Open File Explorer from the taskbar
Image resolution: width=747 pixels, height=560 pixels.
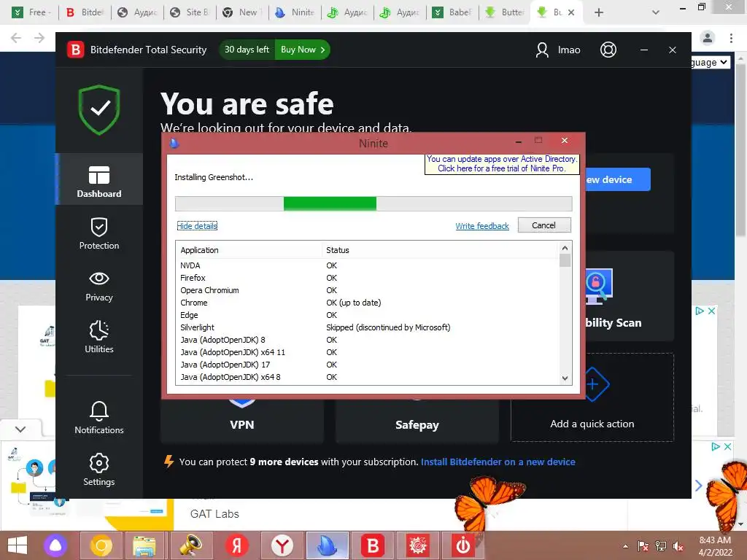pos(144,545)
